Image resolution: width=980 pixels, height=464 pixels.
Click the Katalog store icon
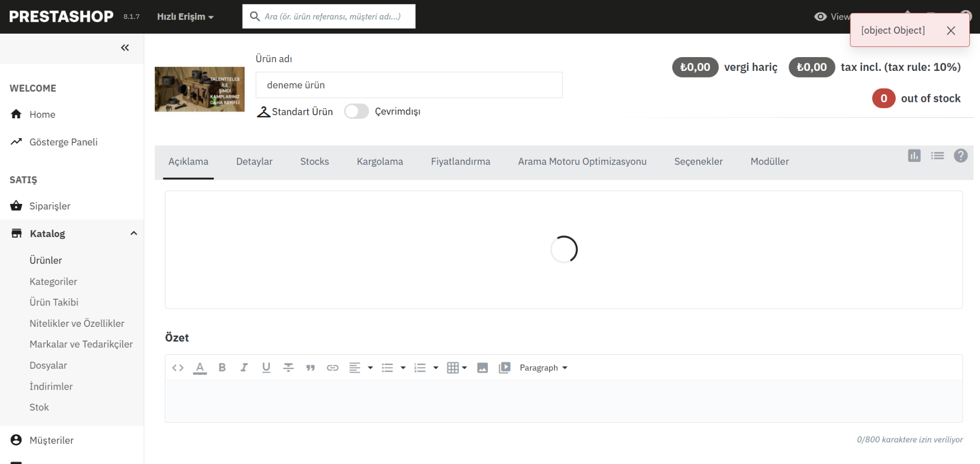[x=16, y=234]
